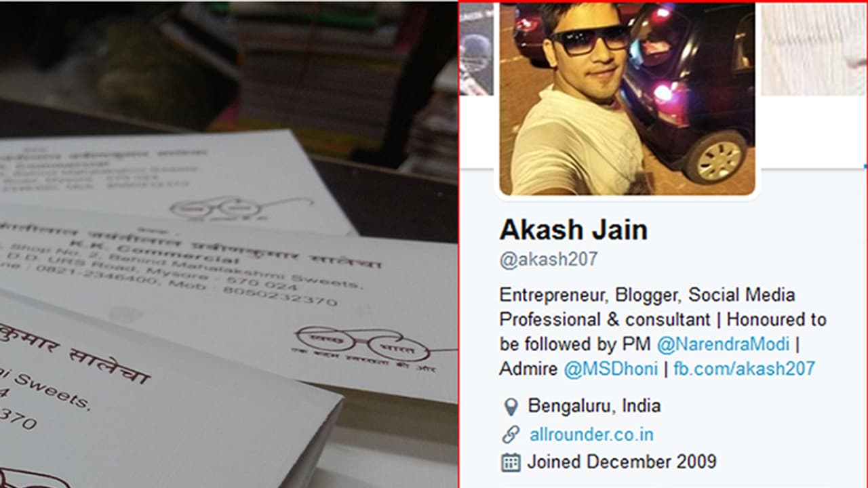Screen dimensions: 868x488
Task: Select the Joined December 2009 text
Action: click(622, 462)
